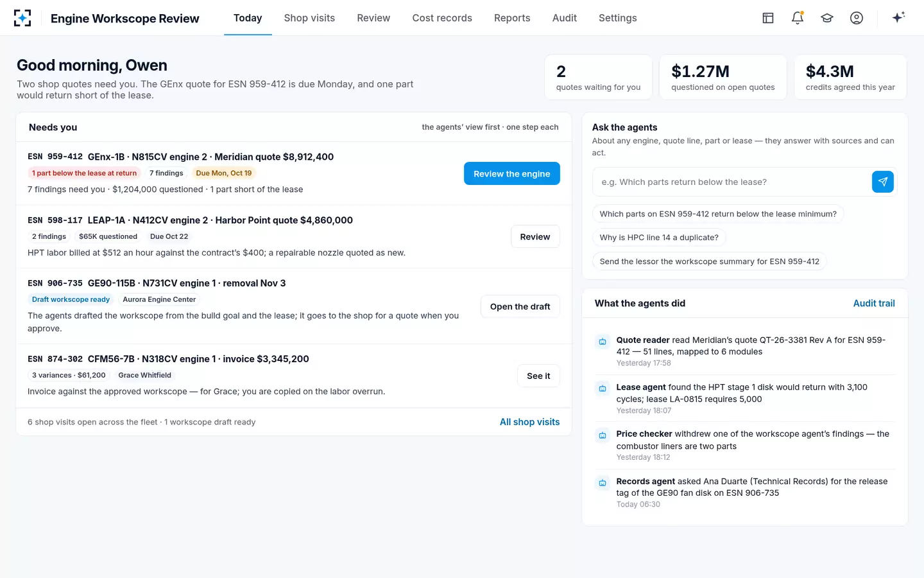The width and height of the screenshot is (924, 578).
Task: Click the Lease agent activity icon
Action: pyautogui.click(x=603, y=389)
